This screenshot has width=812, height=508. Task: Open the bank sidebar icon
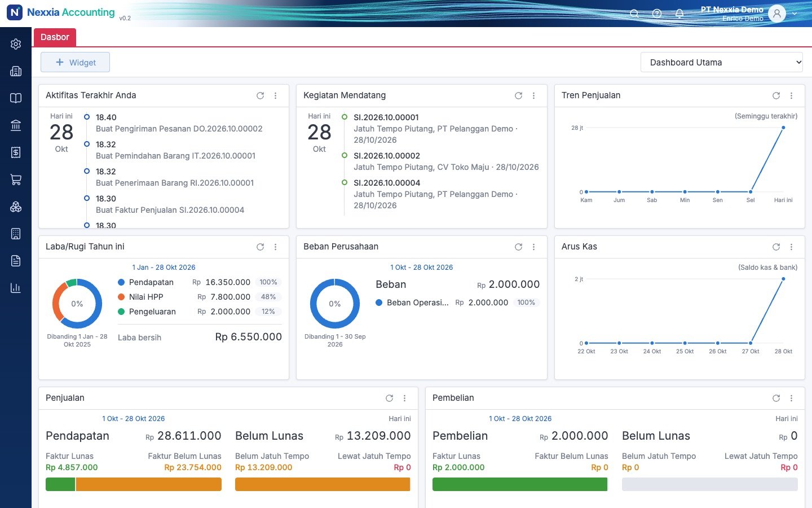pyautogui.click(x=16, y=125)
